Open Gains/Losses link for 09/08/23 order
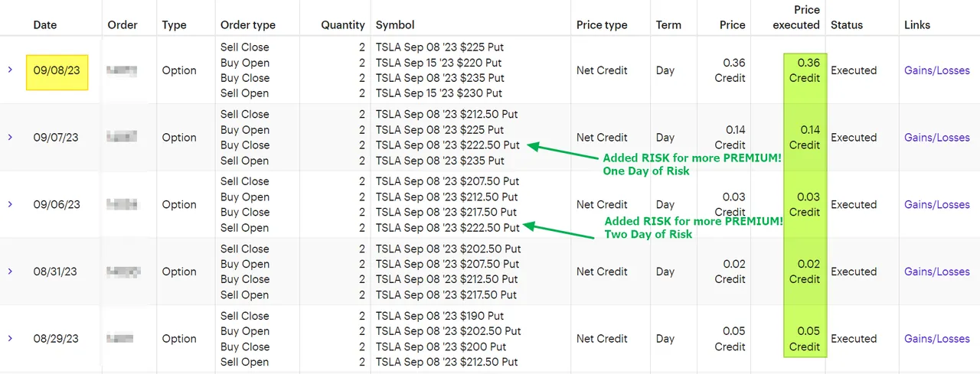Viewport: 980px width, 374px height. click(937, 70)
